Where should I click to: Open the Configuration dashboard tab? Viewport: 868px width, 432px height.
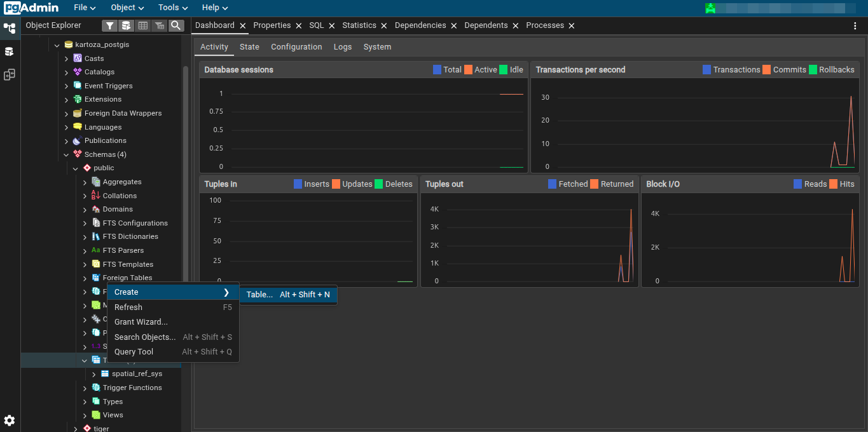(x=296, y=47)
